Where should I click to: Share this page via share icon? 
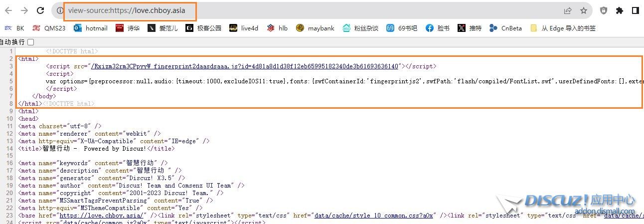(567, 10)
